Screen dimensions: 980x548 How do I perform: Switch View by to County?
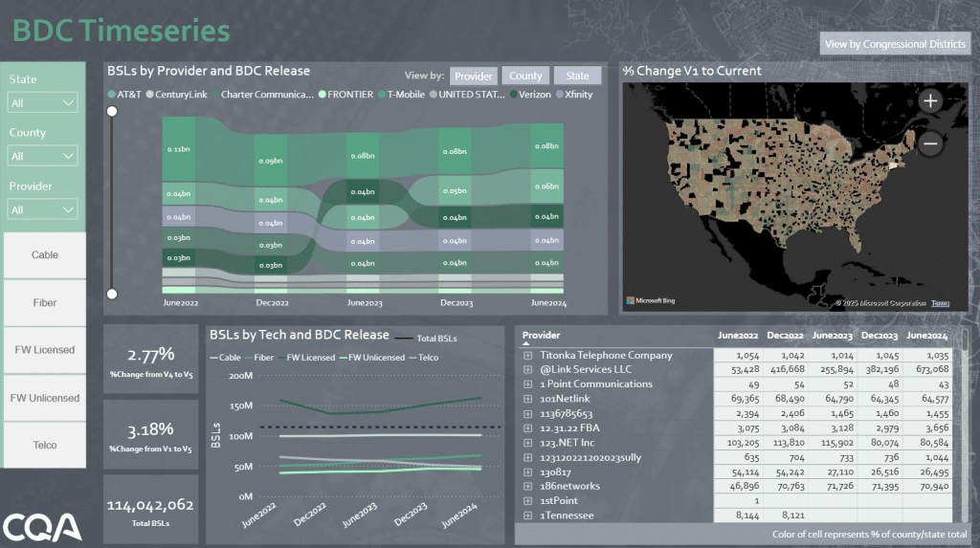point(525,76)
